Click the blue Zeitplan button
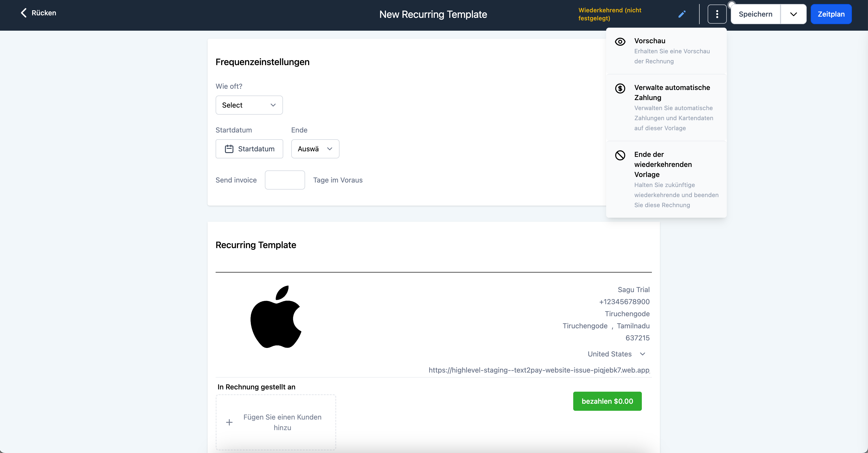868x453 pixels. [x=831, y=14]
